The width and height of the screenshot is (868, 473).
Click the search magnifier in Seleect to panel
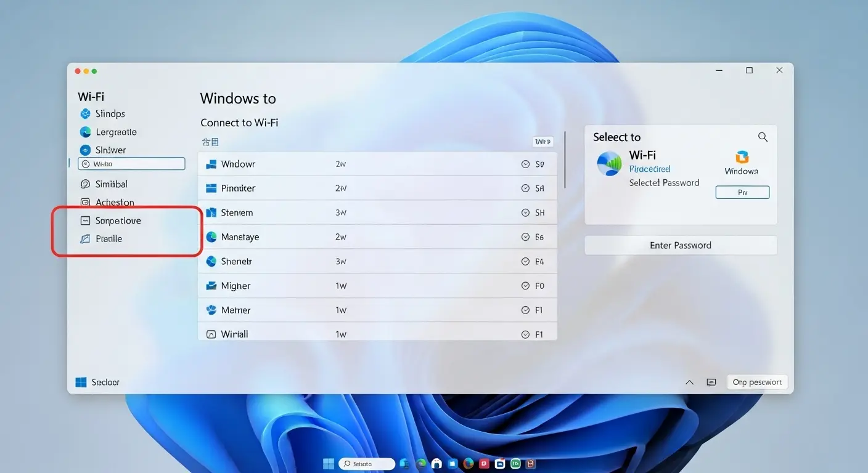coord(763,137)
